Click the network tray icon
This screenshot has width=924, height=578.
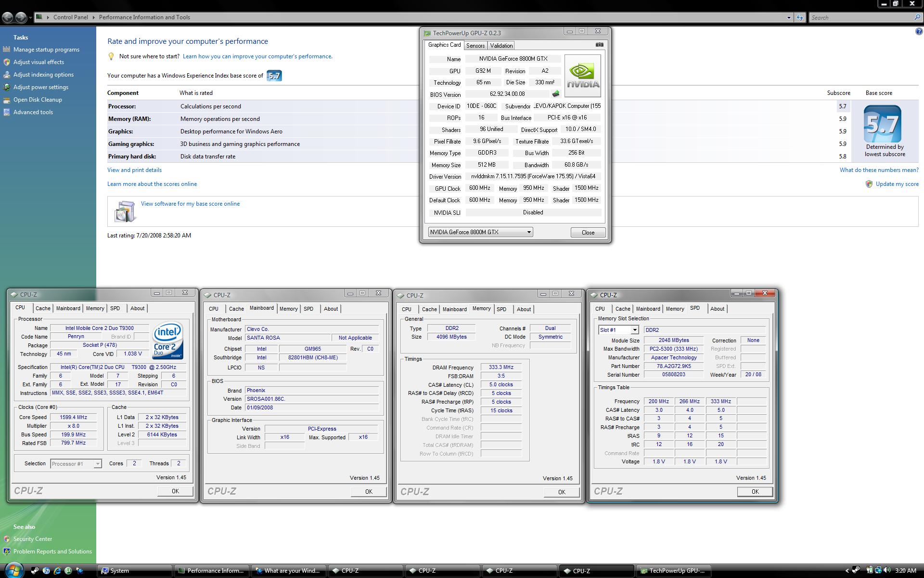coord(878,570)
